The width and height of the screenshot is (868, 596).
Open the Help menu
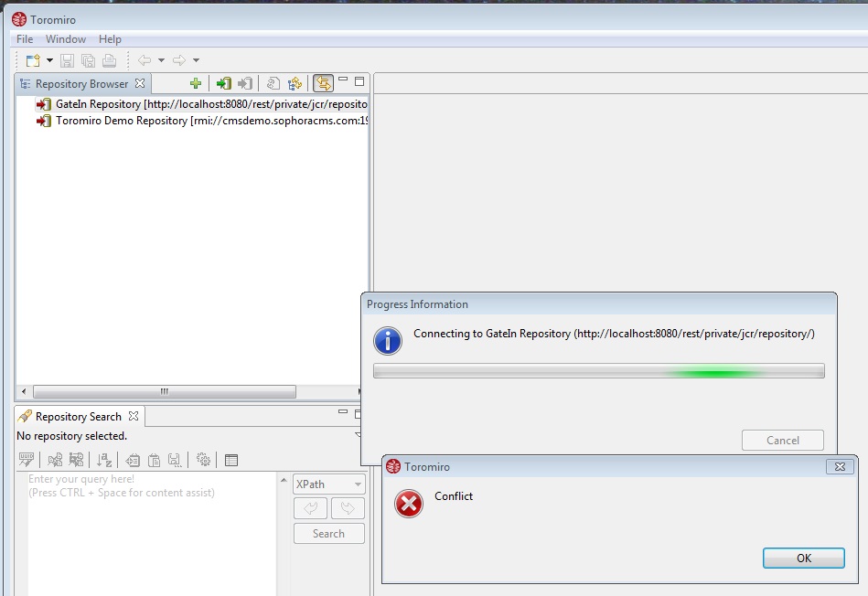110,39
